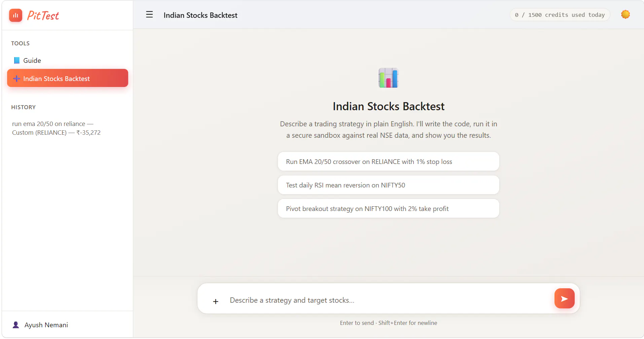Click the large Indian Stocks Backtest heading
The width and height of the screenshot is (644, 339).
(x=389, y=106)
